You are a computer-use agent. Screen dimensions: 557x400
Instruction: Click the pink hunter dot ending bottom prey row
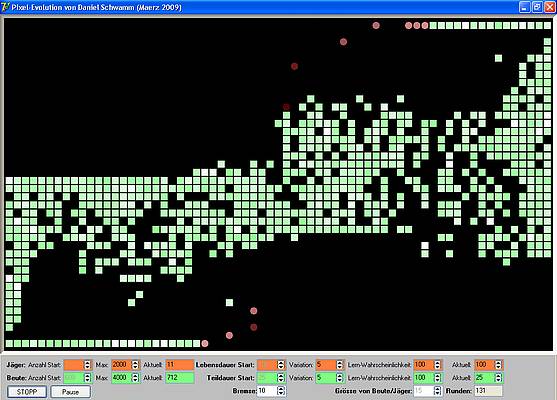coord(205,343)
